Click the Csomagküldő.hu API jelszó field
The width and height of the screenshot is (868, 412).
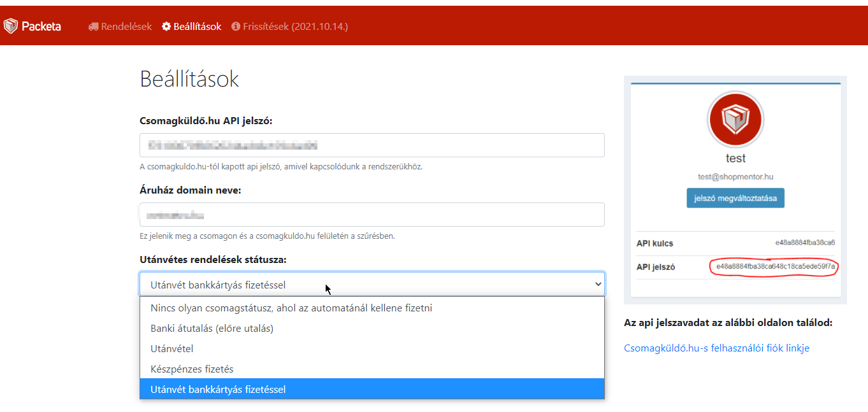372,145
